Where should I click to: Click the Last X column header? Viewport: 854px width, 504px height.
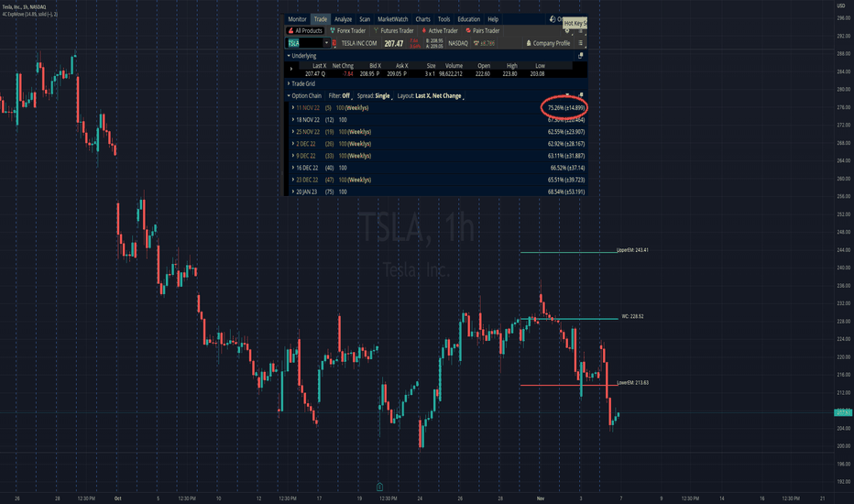click(x=319, y=66)
